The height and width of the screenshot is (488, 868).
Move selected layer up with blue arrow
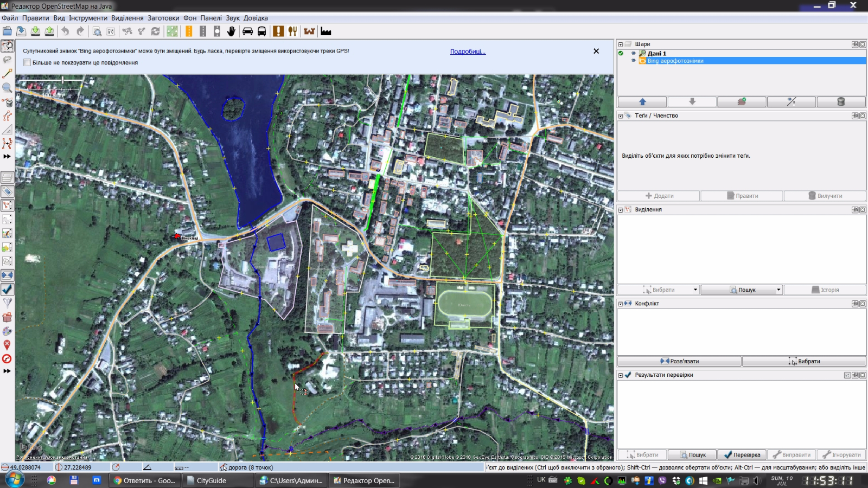pyautogui.click(x=642, y=102)
